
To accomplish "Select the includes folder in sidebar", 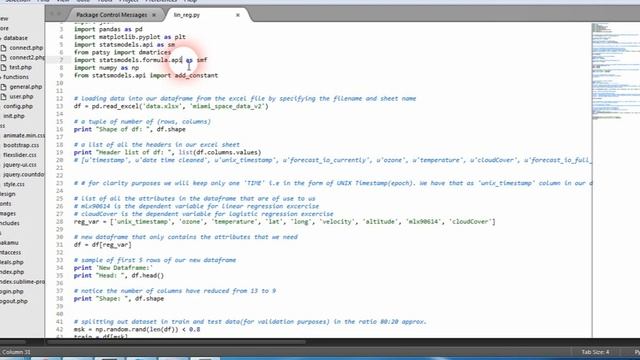I will click(10, 223).
